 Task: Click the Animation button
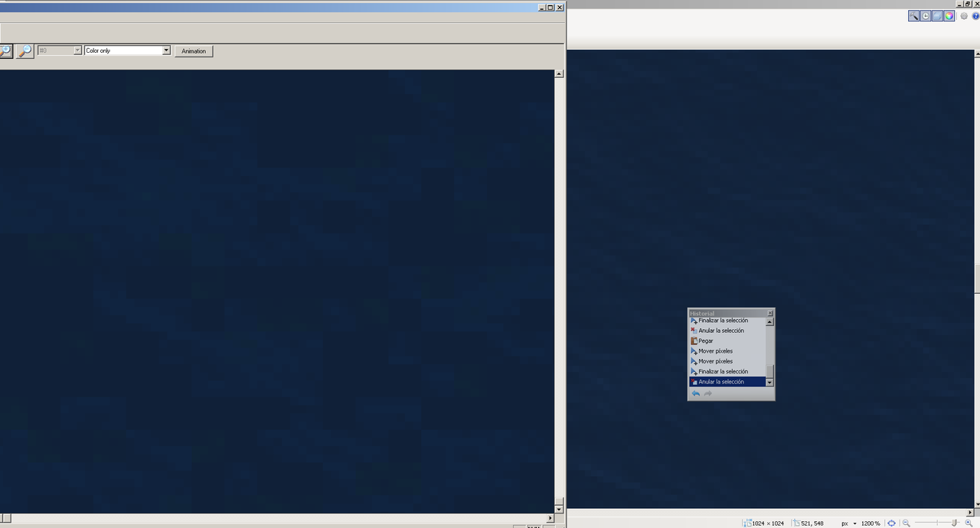click(194, 51)
